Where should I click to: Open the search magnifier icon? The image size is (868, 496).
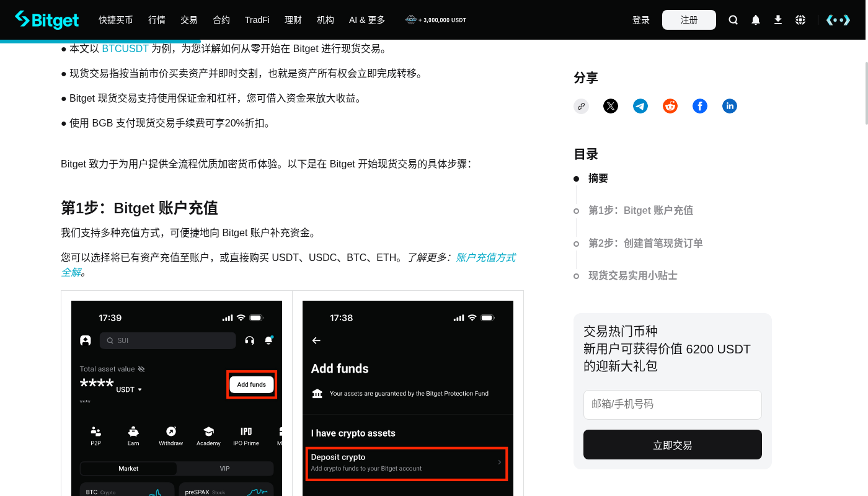coord(733,20)
